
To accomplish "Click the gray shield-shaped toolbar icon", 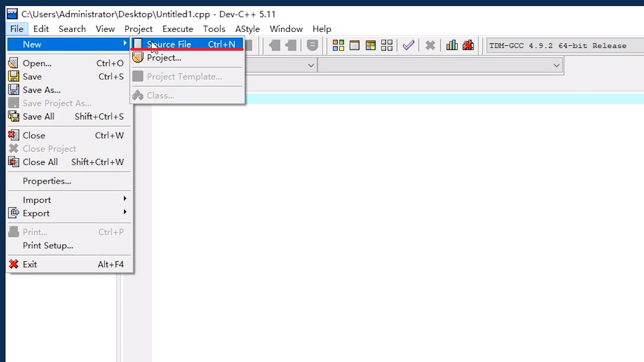I will 312,45.
